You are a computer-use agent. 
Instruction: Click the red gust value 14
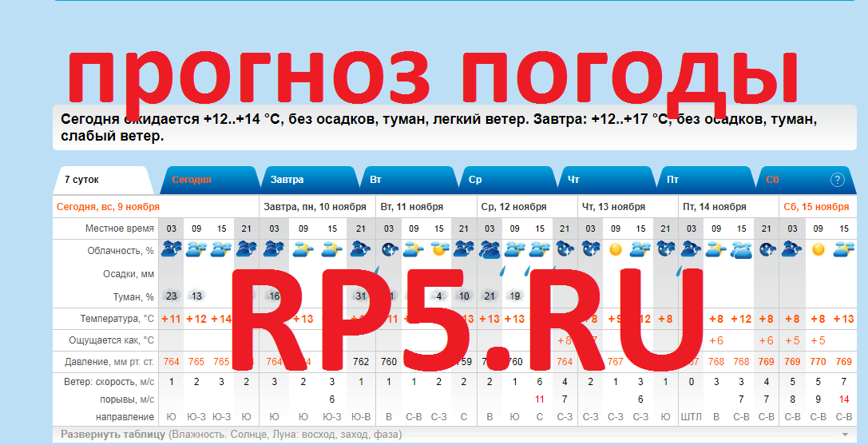coord(843,399)
